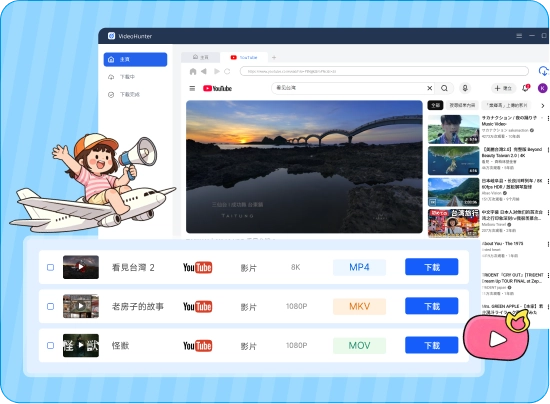Open options for 8K 60fps HDR video
This screenshot has width=550, height=404.
tap(548, 181)
